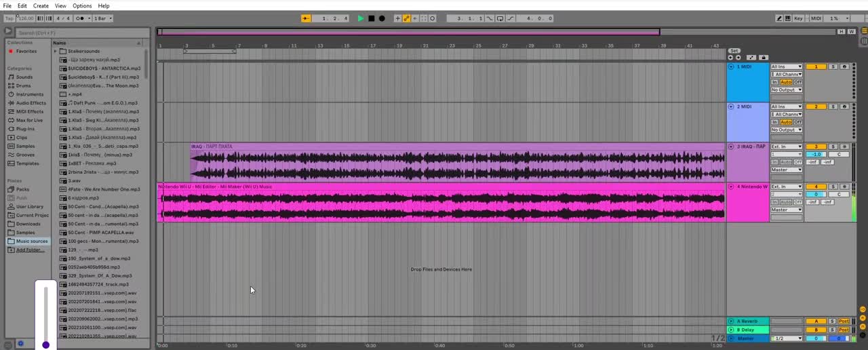868x350 pixels.
Task: Click track 3 volume value -1.0
Action: (816, 154)
